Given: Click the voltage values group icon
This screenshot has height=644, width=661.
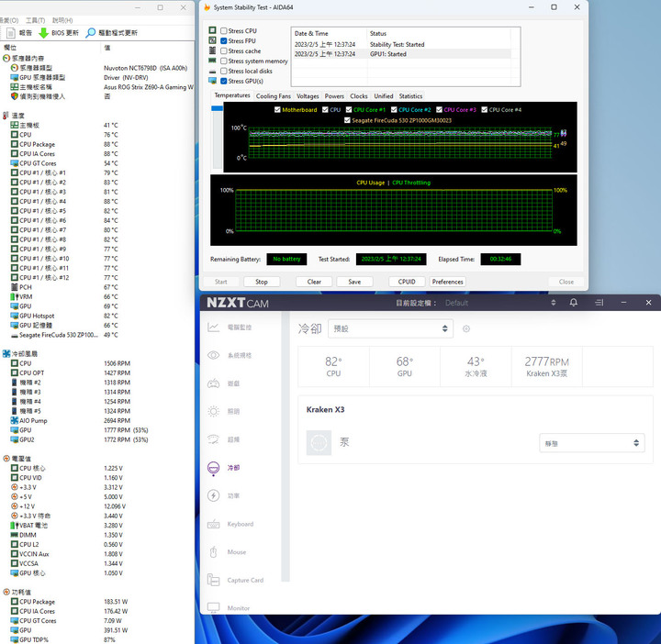Looking at the screenshot, I should tap(6, 459).
